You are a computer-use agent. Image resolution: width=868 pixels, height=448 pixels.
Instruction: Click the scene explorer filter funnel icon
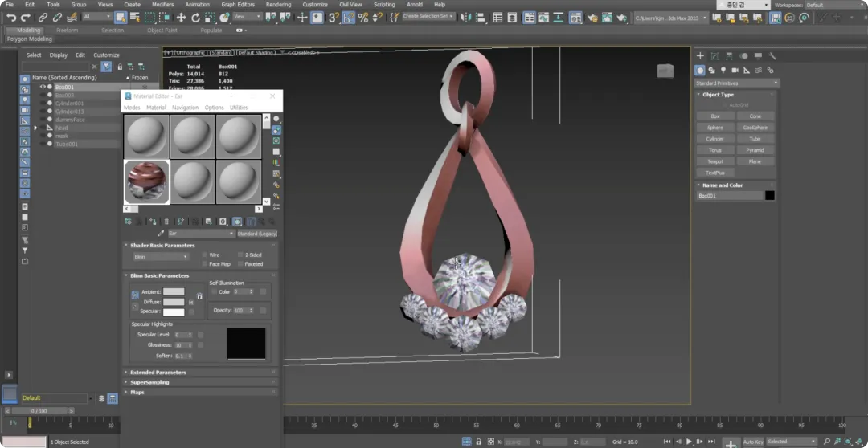106,67
